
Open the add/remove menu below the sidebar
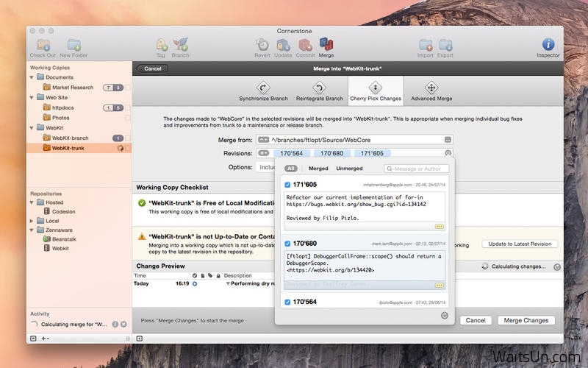pos(45,339)
